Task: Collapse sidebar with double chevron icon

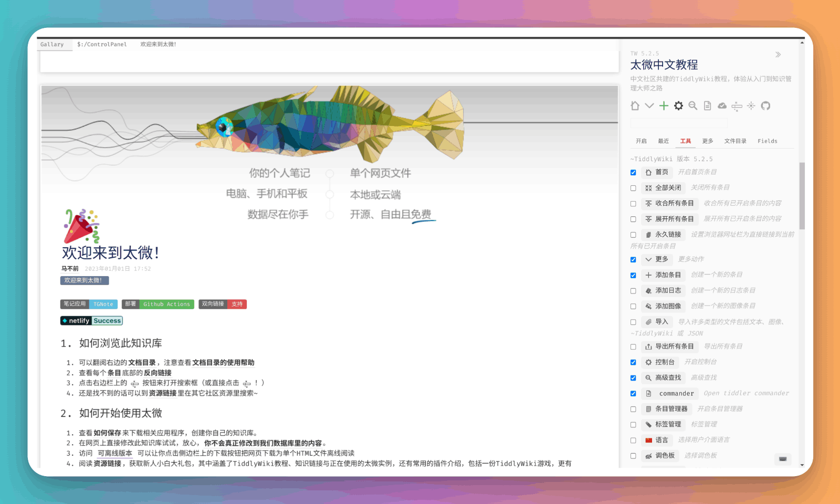Action: 778,54
